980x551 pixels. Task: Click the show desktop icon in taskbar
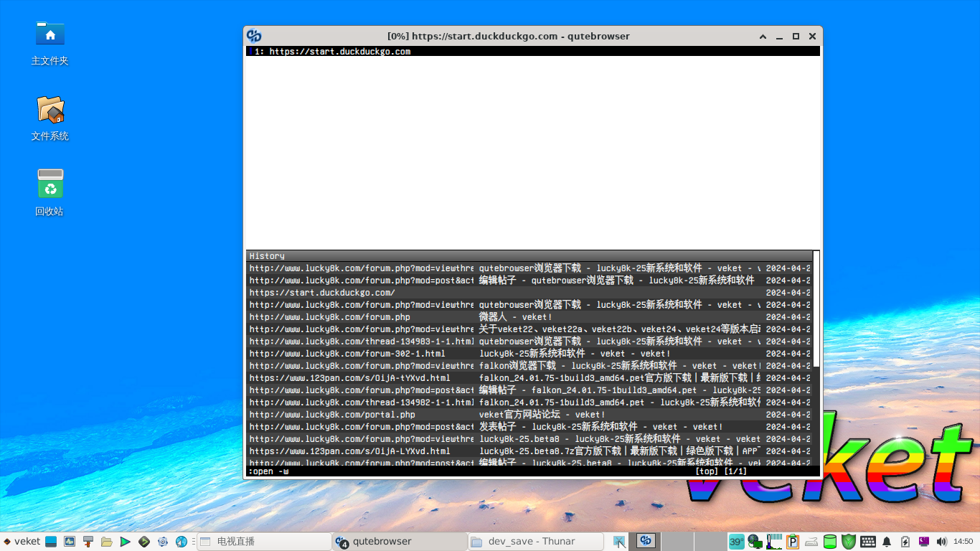point(51,542)
